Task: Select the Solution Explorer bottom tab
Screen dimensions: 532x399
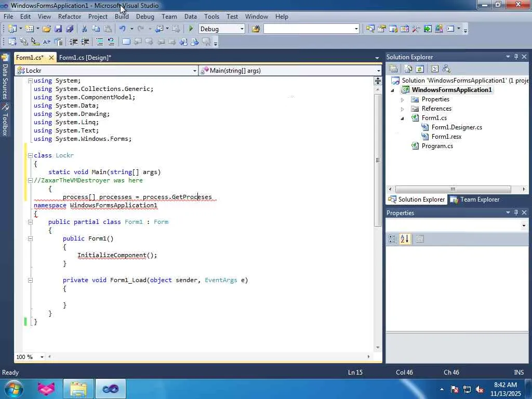Action: pos(417,199)
